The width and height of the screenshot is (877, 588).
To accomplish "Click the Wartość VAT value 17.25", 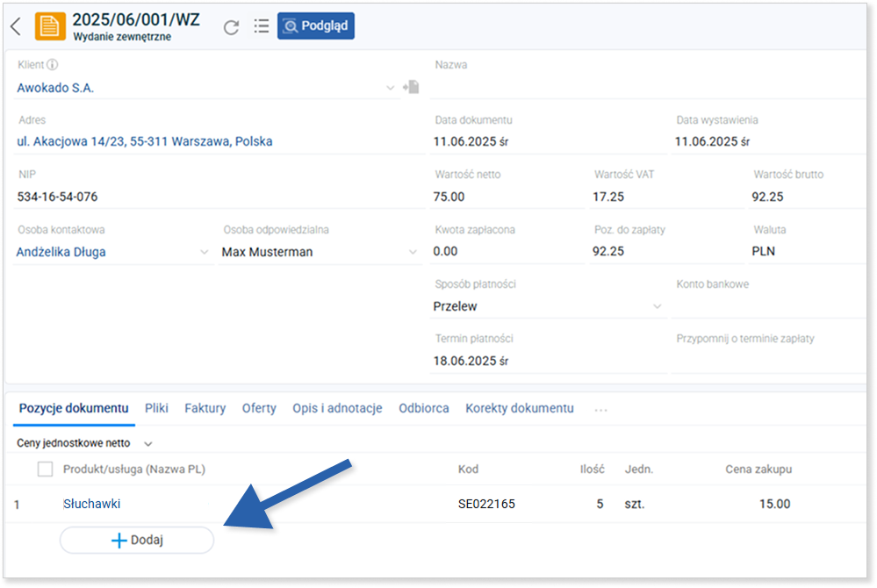I will [x=608, y=197].
